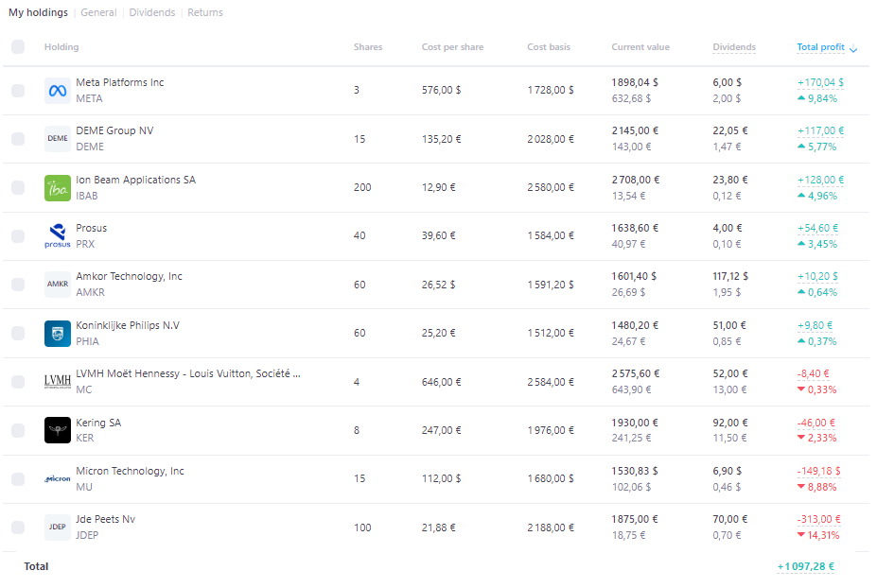Click the Philips shield logo icon

[58, 333]
